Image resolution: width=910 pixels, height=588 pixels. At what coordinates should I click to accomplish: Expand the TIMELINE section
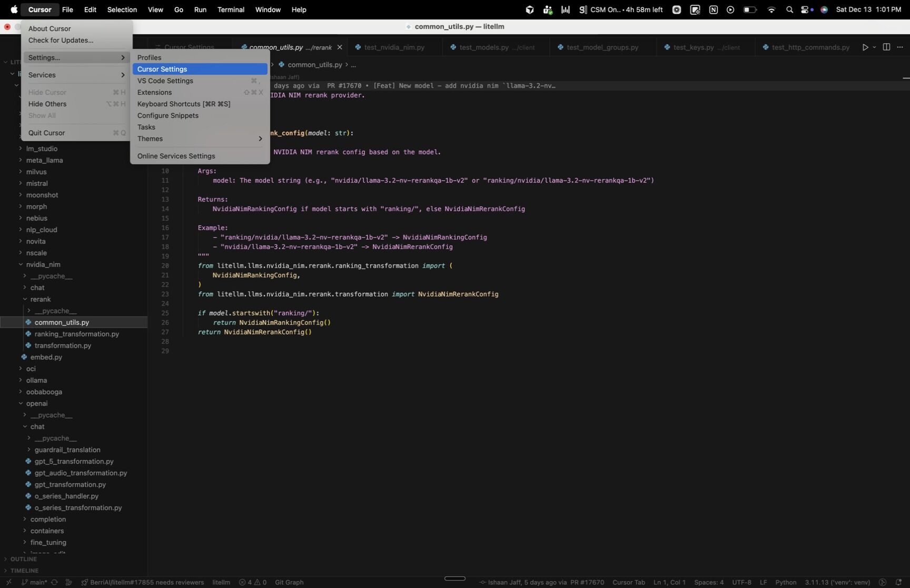25,571
